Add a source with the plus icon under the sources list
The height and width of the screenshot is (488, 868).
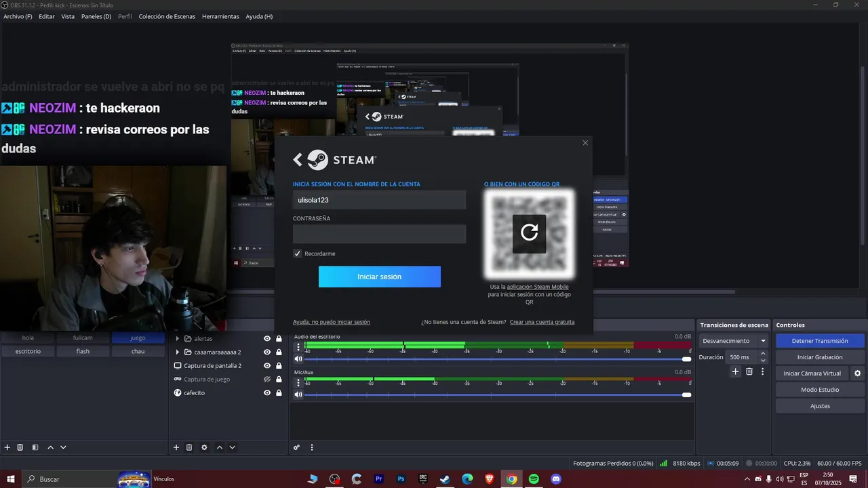176,447
